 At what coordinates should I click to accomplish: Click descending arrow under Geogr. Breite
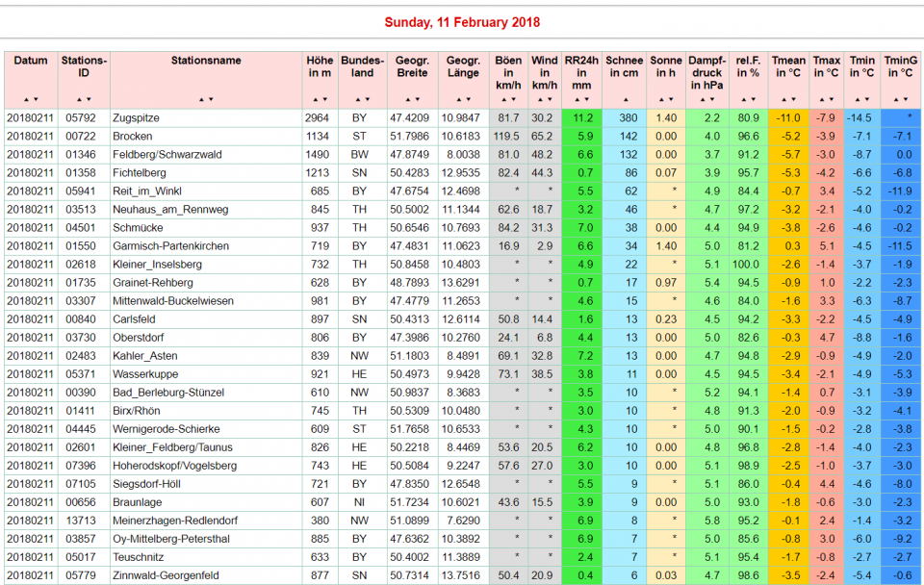click(x=419, y=99)
